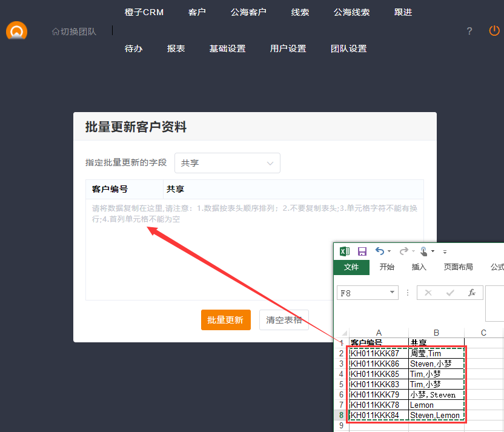
Task: Click the touch/mouse mode icon in Excel
Action: click(x=425, y=251)
